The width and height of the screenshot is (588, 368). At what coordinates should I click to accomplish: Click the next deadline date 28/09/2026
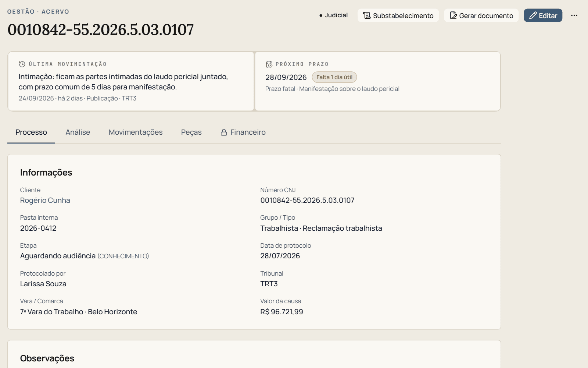pos(286,77)
